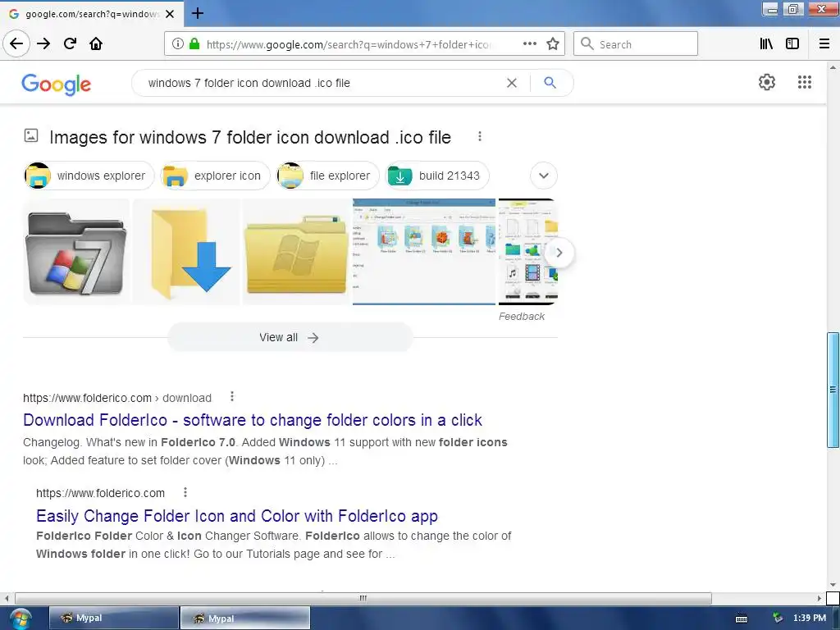
Task: Filter images by explorer icon chip
Action: [217, 176]
